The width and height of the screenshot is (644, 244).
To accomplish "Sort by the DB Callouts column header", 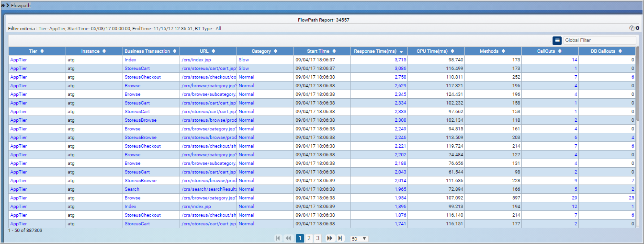I will click(607, 51).
